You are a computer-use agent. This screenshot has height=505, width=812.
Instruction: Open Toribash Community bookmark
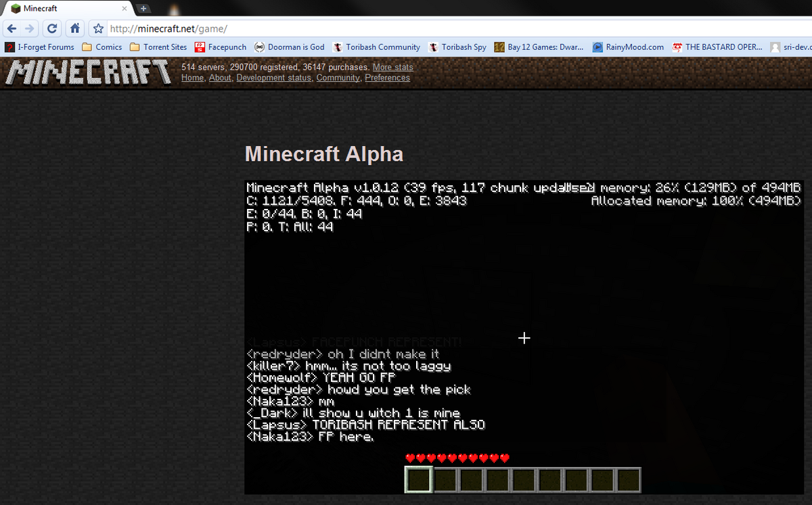tap(376, 47)
